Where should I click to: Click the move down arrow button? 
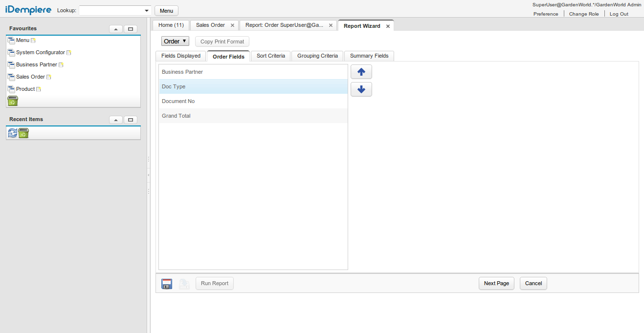(361, 89)
